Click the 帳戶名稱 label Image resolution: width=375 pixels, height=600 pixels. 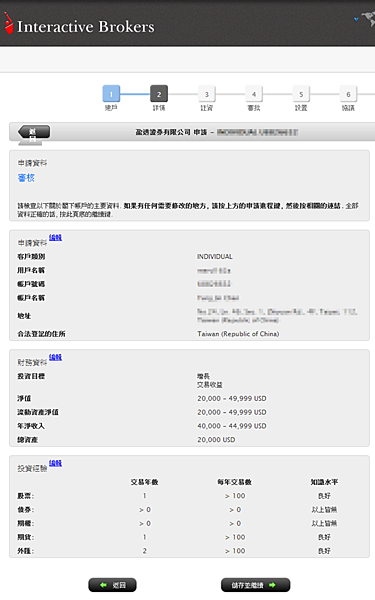click(31, 297)
